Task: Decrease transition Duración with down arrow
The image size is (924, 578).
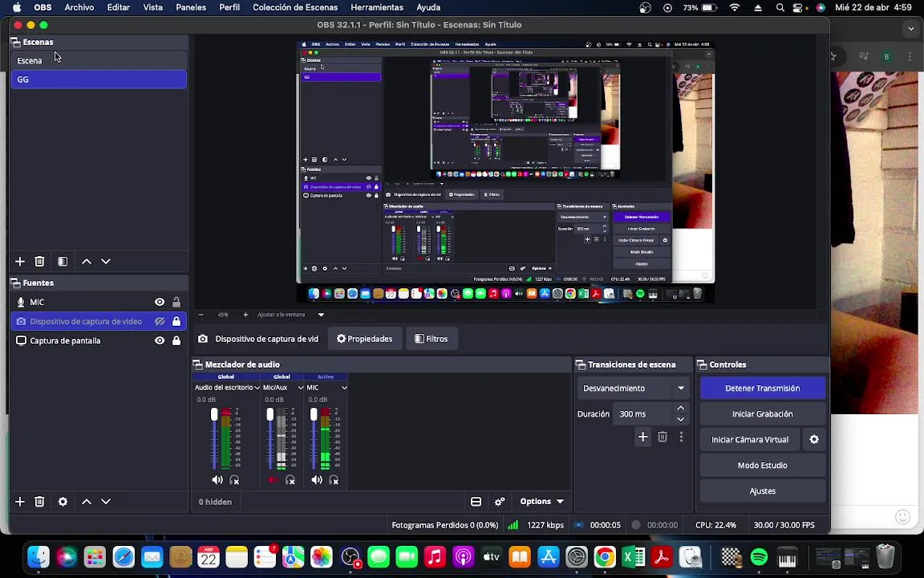Action: pyautogui.click(x=681, y=419)
